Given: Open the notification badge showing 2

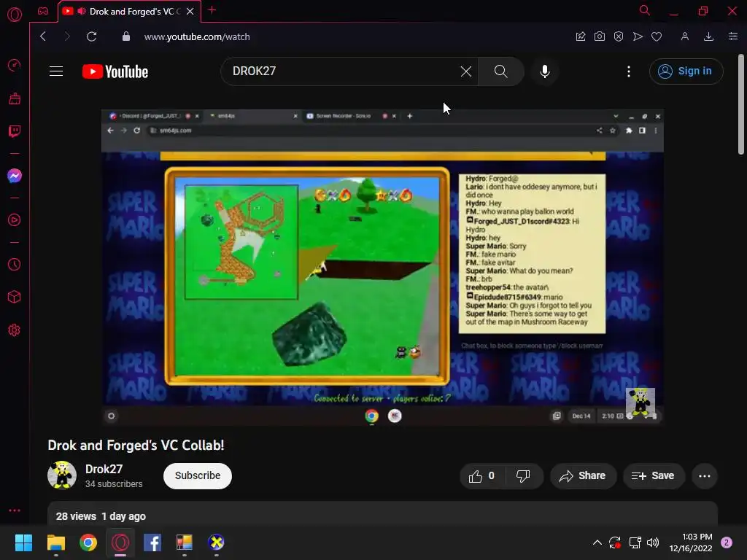Looking at the screenshot, I should 727,542.
